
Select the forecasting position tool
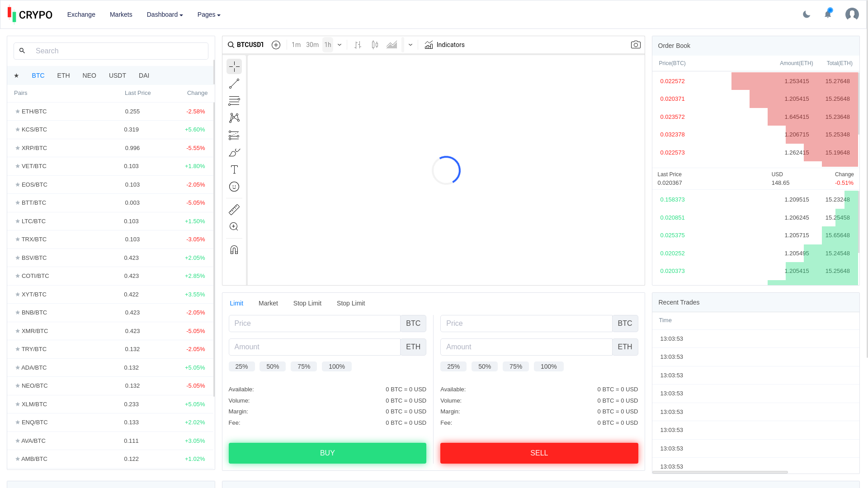click(234, 135)
